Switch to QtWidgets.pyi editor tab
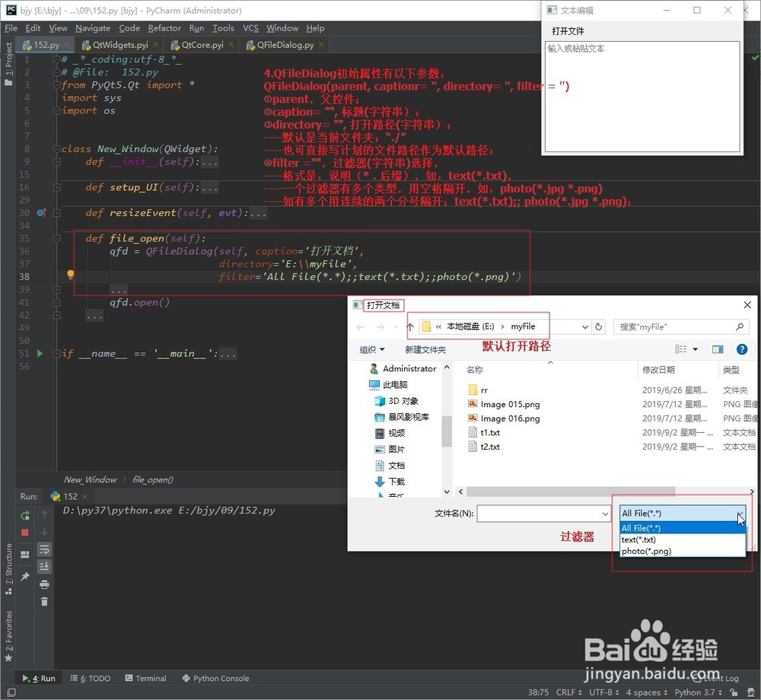The height and width of the screenshot is (700, 761). pos(120,45)
